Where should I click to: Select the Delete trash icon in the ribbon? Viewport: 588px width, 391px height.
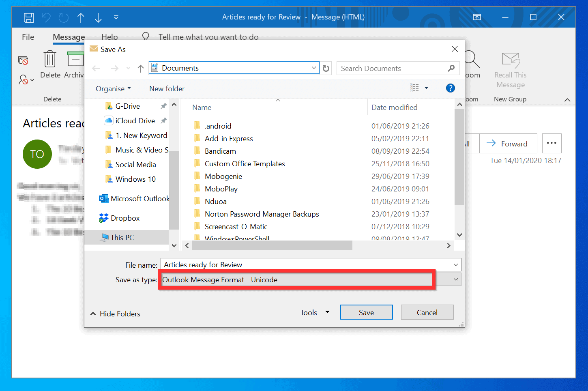pyautogui.click(x=50, y=59)
